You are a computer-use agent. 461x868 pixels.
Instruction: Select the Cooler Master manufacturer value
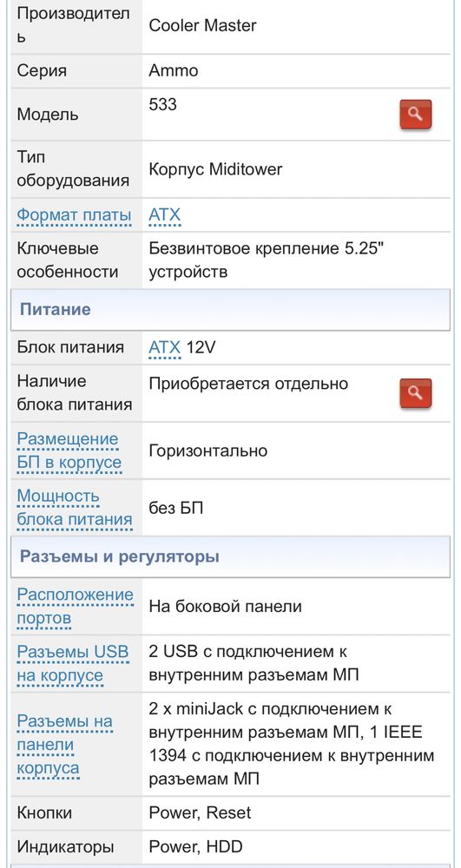[202, 25]
